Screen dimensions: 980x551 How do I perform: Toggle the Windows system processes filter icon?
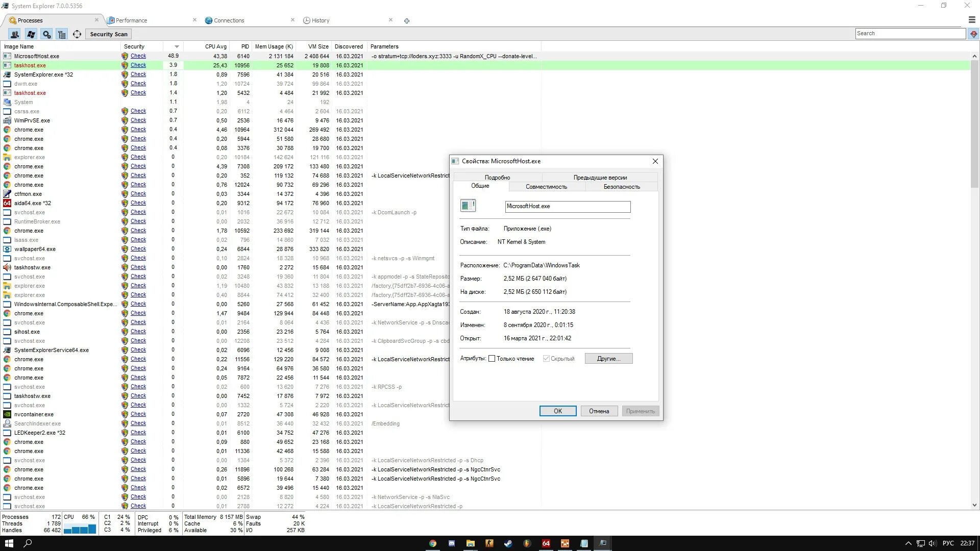(31, 34)
